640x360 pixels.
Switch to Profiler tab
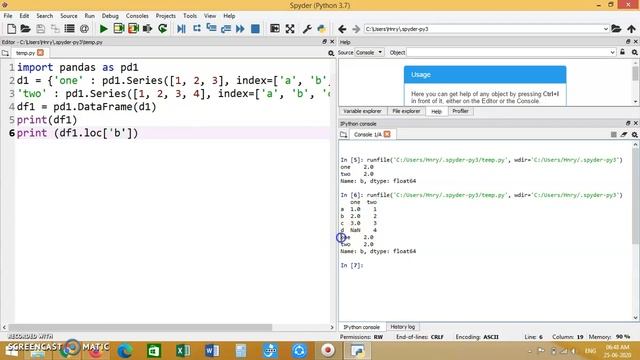(460, 111)
